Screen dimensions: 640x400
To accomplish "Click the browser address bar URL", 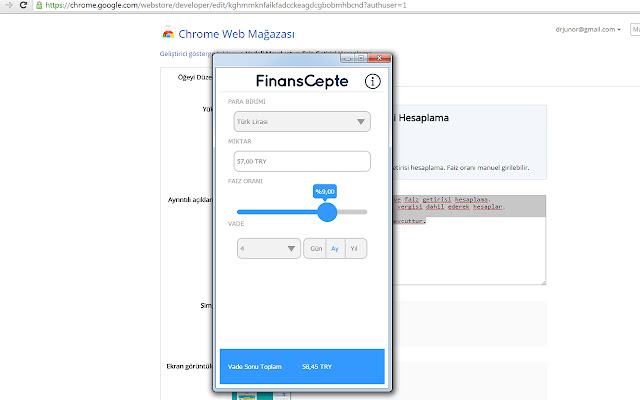I will pos(226,5).
